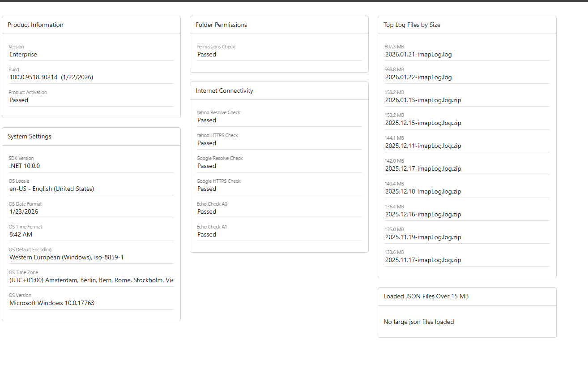This screenshot has height=366, width=588.
Task: Click the 2025.11.17-imapLog.log.zip entry
Action: pos(423,260)
